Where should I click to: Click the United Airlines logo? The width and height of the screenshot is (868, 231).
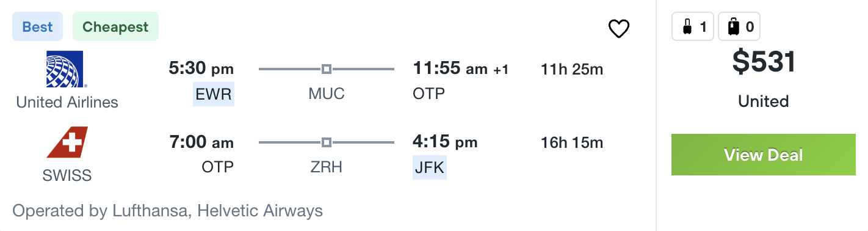click(x=67, y=69)
